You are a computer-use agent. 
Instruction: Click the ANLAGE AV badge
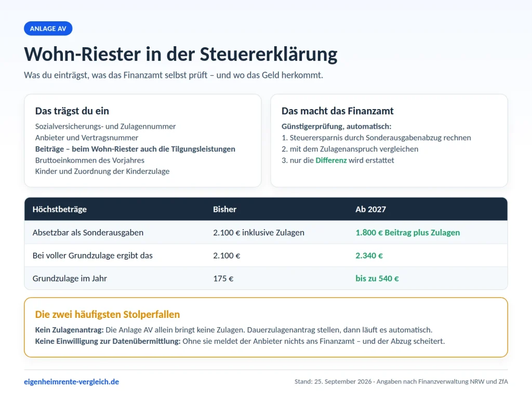point(48,29)
